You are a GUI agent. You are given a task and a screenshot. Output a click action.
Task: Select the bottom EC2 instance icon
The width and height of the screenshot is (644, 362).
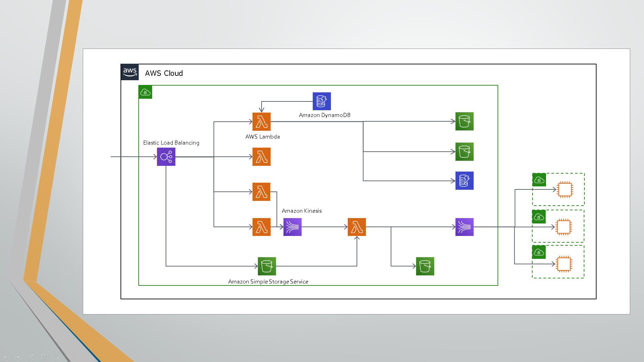tap(564, 264)
